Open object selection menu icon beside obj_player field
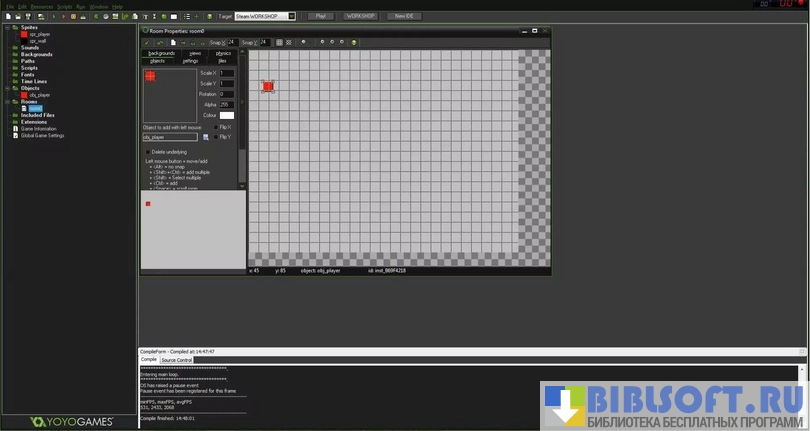The height and width of the screenshot is (431, 810). tap(205, 137)
